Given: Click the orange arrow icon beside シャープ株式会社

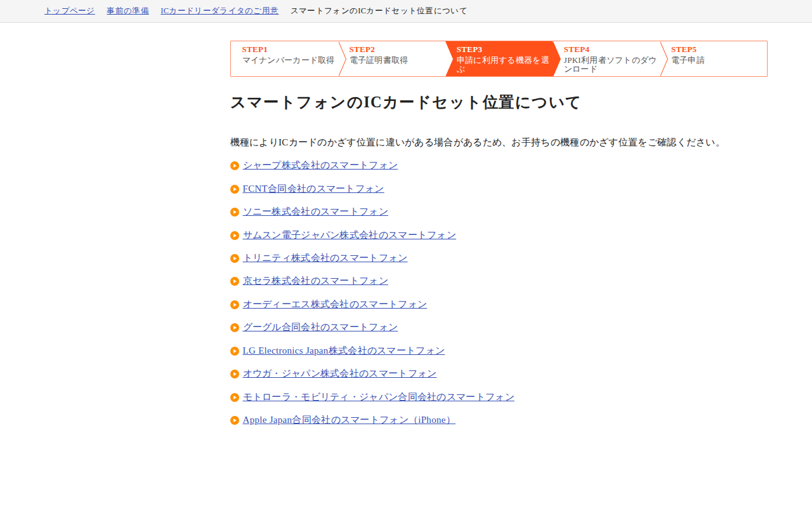Looking at the screenshot, I should pyautogui.click(x=235, y=166).
